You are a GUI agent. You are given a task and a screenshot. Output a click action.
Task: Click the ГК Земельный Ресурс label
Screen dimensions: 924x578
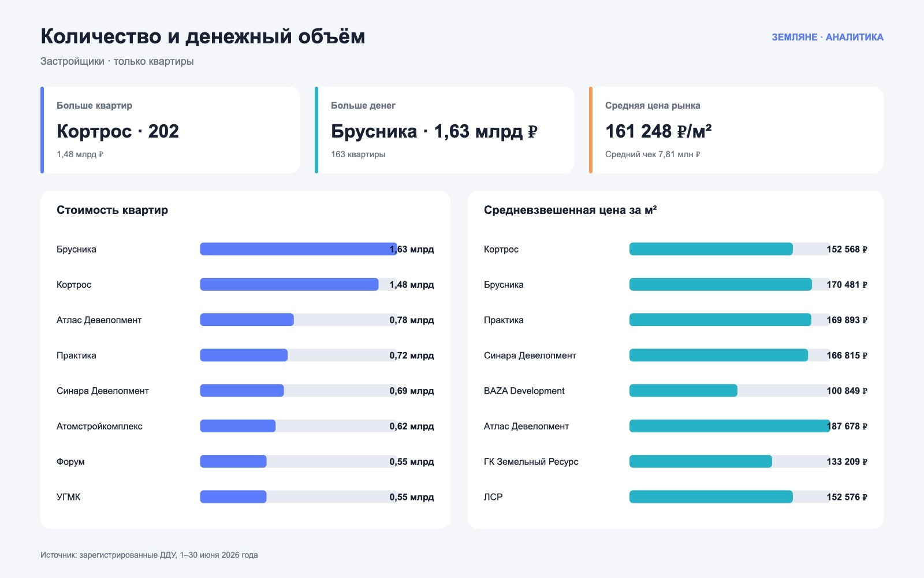(531, 461)
